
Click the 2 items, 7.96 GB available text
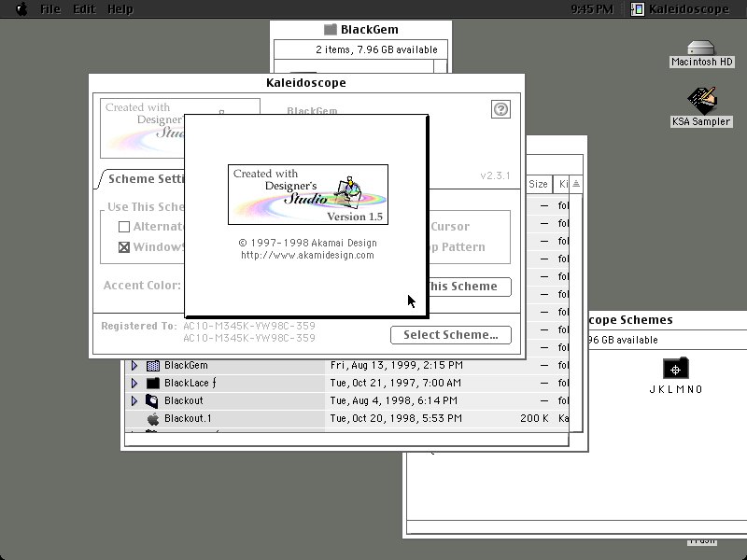(376, 49)
